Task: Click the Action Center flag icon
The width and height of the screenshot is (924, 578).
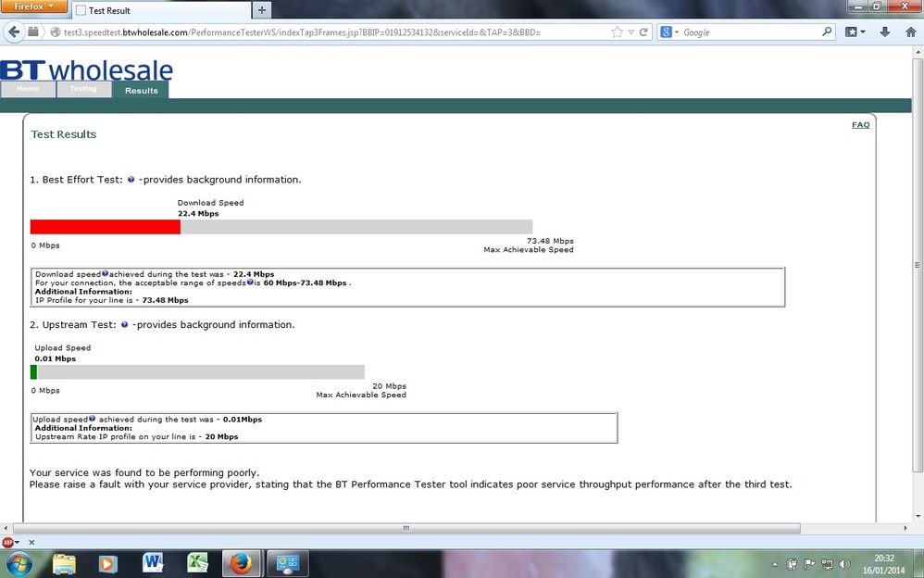Action: [x=810, y=564]
